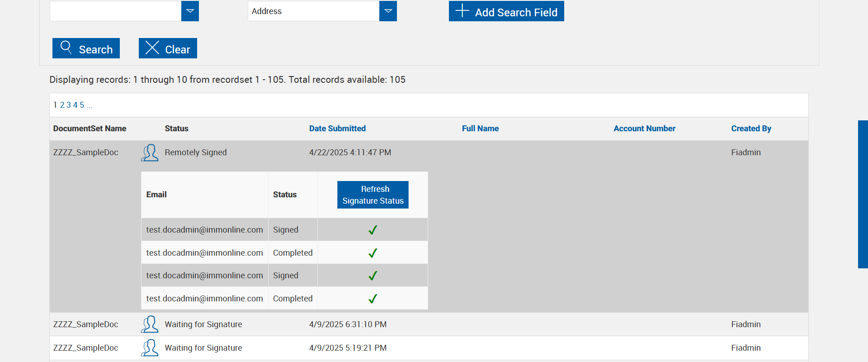Click green checkmark in first signer row

pos(373,230)
